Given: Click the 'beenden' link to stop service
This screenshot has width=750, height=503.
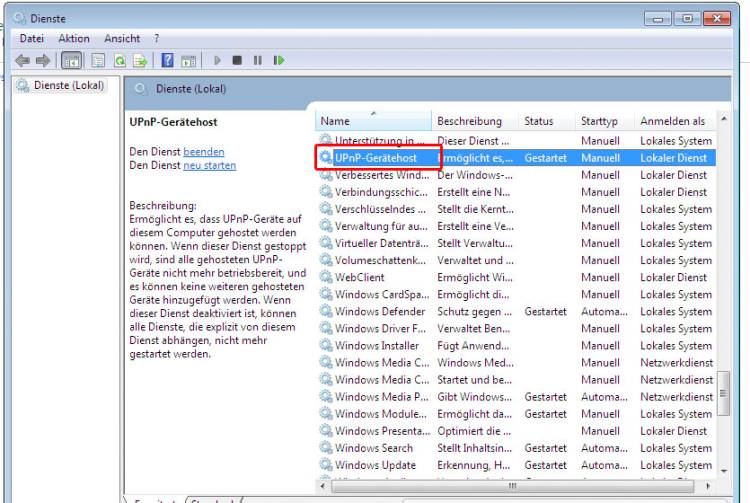Looking at the screenshot, I should 204,151.
